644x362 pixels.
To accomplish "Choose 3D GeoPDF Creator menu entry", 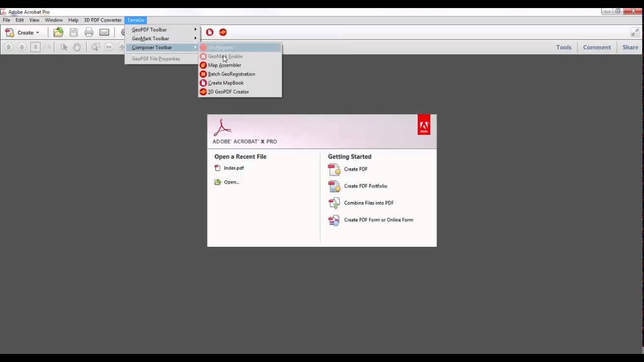I will pyautogui.click(x=240, y=92).
